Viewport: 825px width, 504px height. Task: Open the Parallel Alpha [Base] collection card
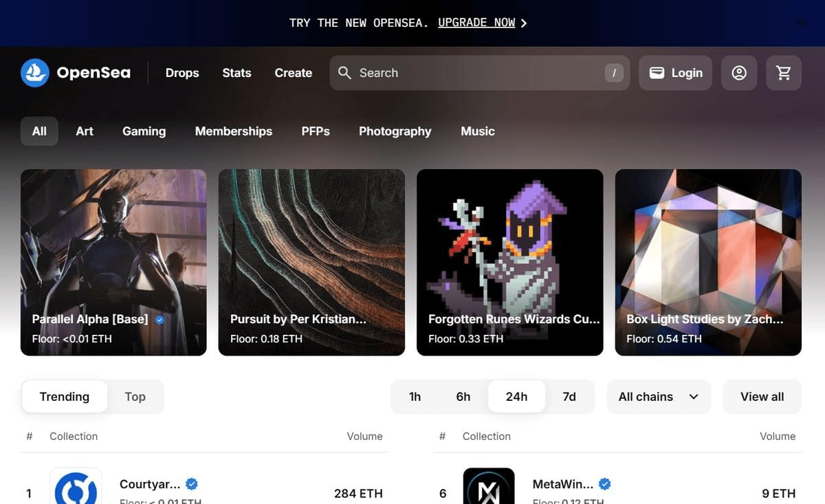(x=113, y=263)
